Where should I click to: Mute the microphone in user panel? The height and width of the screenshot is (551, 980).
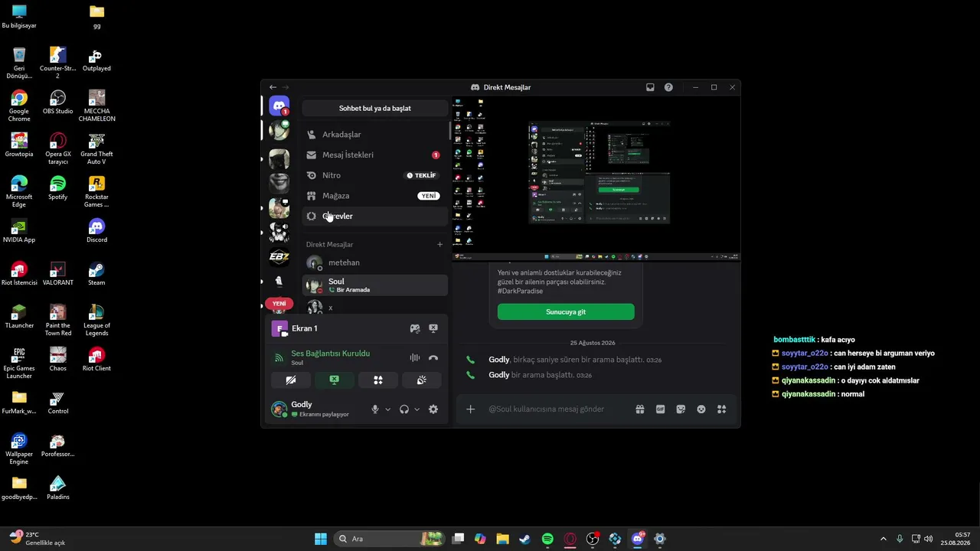tap(375, 409)
